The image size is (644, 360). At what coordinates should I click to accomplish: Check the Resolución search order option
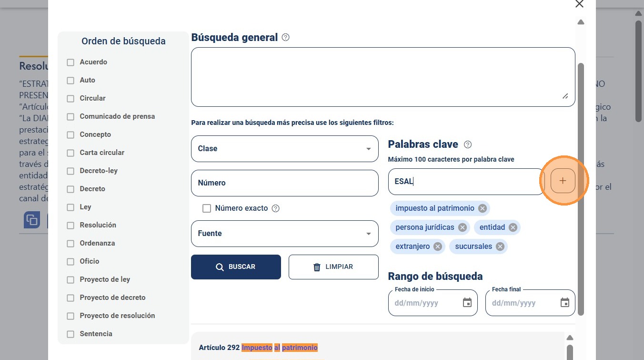pyautogui.click(x=70, y=225)
